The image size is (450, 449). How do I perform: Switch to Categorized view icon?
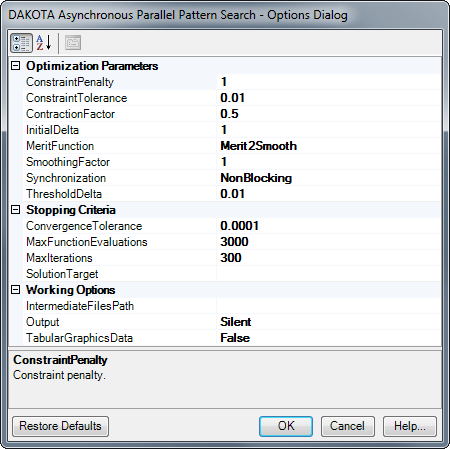click(x=21, y=43)
